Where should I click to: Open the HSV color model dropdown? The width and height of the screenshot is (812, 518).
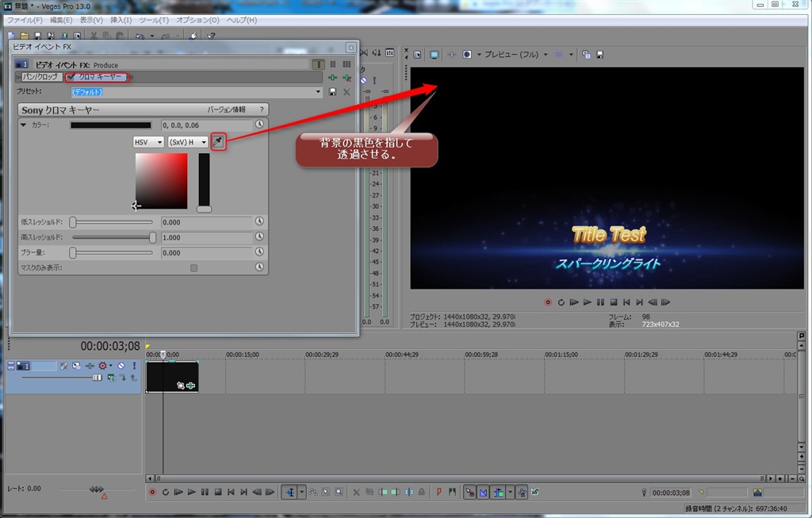point(148,142)
